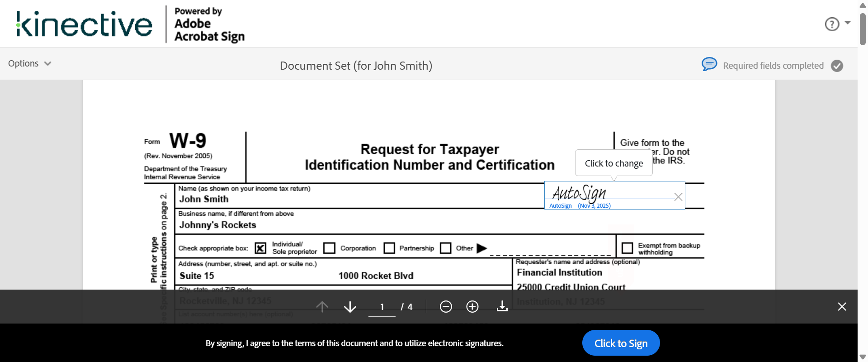Click the 'Johnny's Rockets' business name text

[x=218, y=225]
